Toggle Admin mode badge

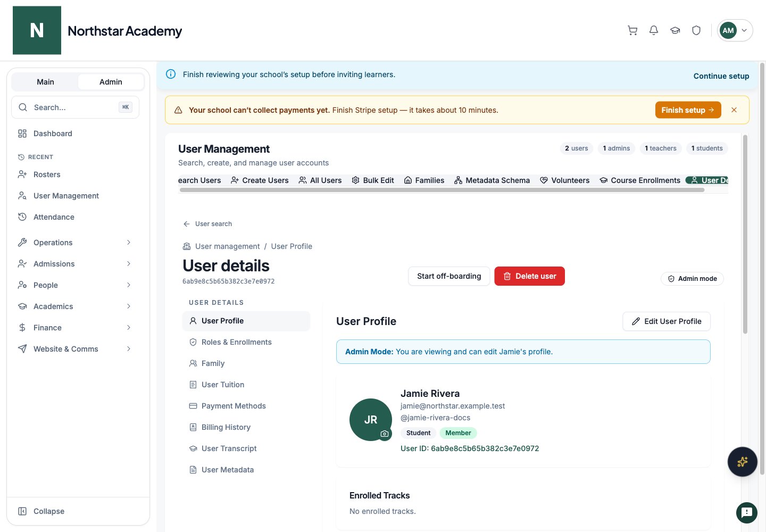[692, 279]
